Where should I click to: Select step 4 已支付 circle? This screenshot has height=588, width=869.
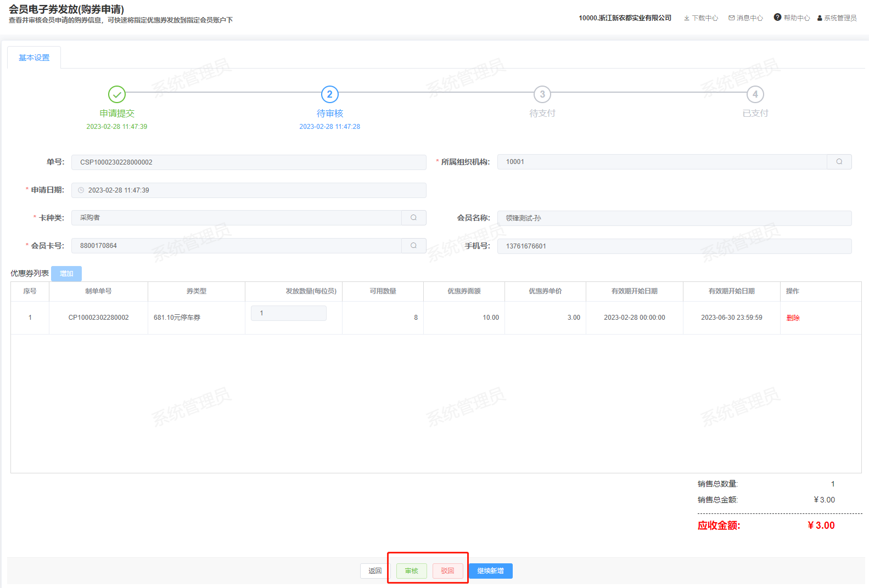(x=755, y=94)
